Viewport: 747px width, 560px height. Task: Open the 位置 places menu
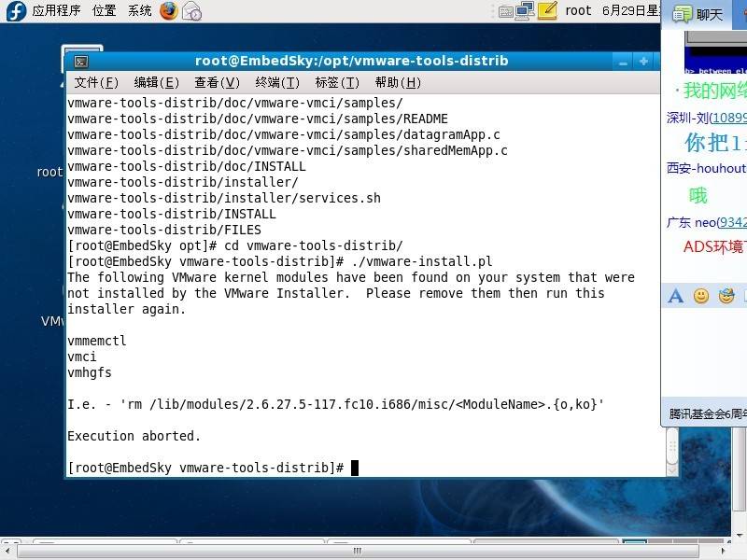105,11
